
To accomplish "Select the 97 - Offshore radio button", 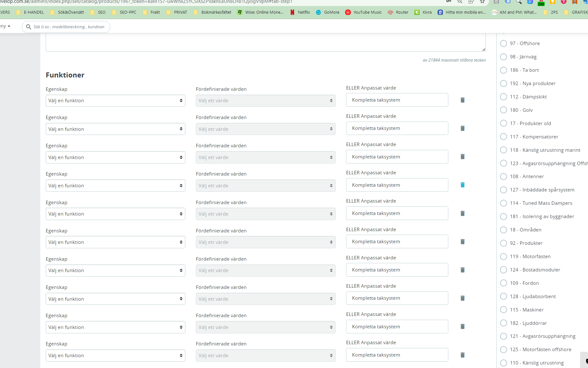I will point(504,43).
